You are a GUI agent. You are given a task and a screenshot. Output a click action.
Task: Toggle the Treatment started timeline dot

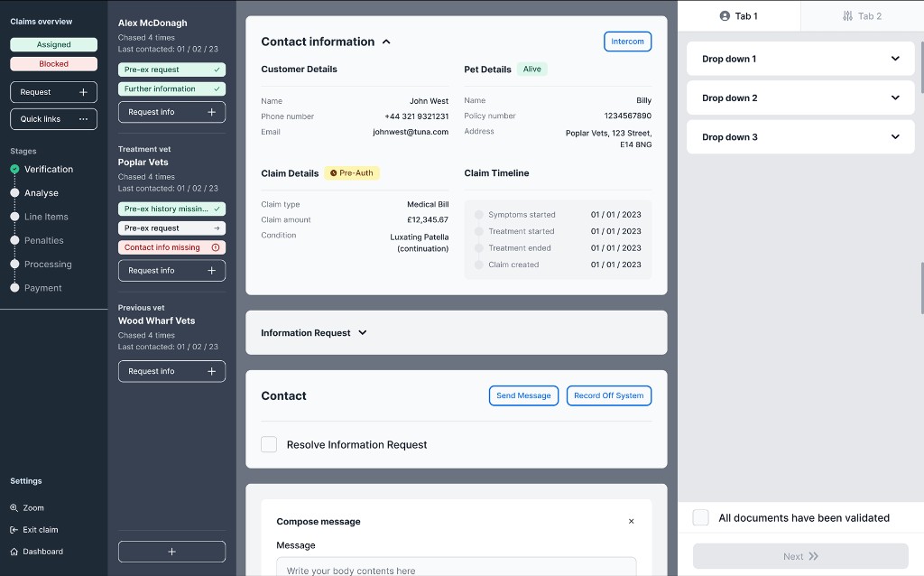[479, 231]
